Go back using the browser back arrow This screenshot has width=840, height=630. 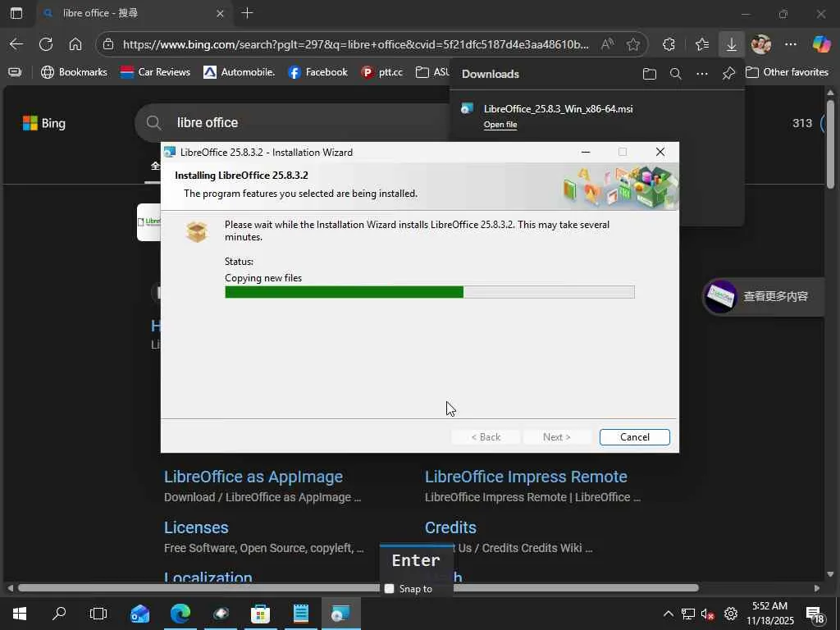click(x=16, y=44)
